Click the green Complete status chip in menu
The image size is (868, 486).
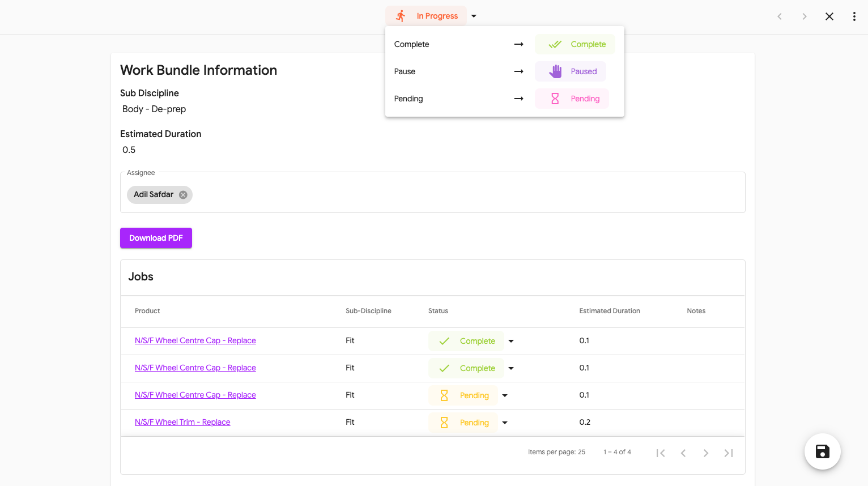tap(575, 44)
